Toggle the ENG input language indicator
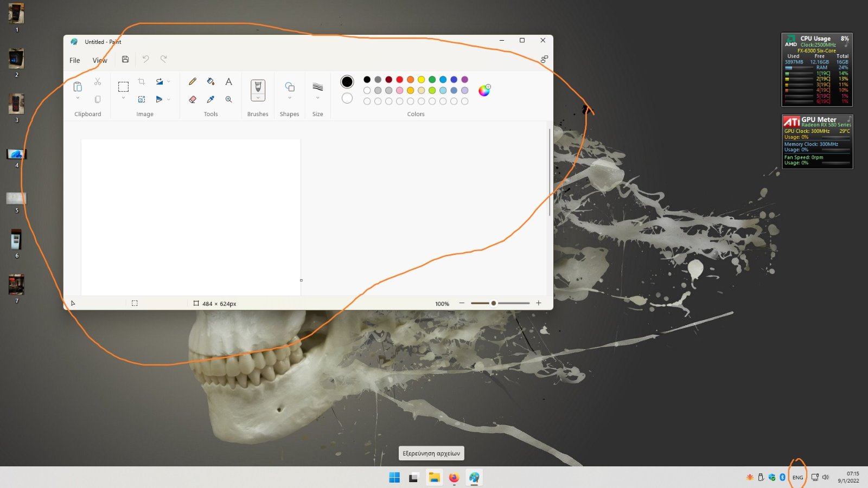The height and width of the screenshot is (488, 868). (797, 477)
